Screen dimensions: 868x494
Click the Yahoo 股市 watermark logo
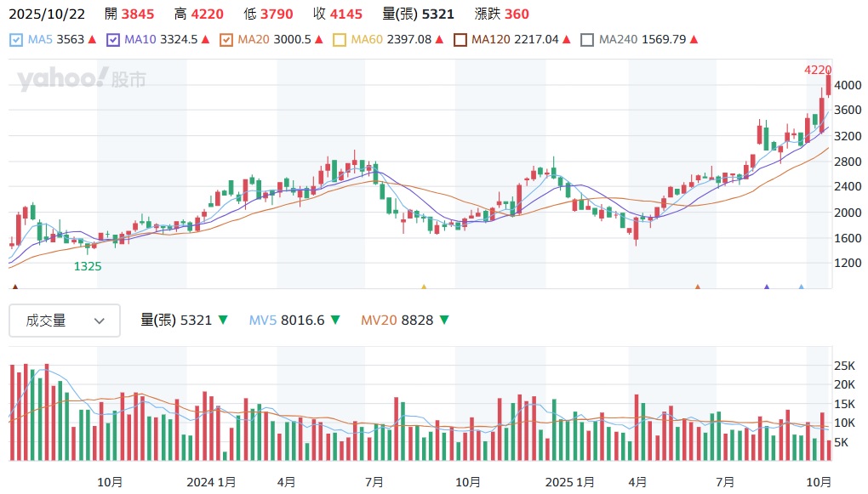[82, 80]
